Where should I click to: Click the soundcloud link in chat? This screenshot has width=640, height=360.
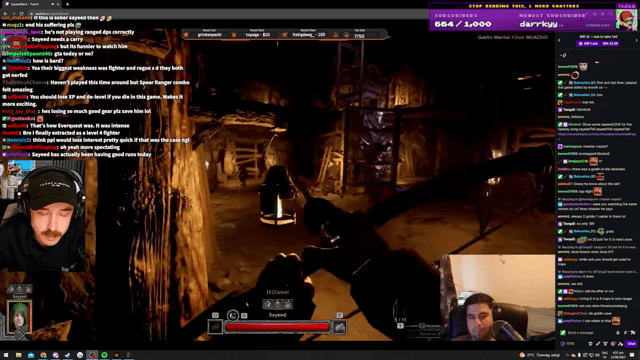597,134
